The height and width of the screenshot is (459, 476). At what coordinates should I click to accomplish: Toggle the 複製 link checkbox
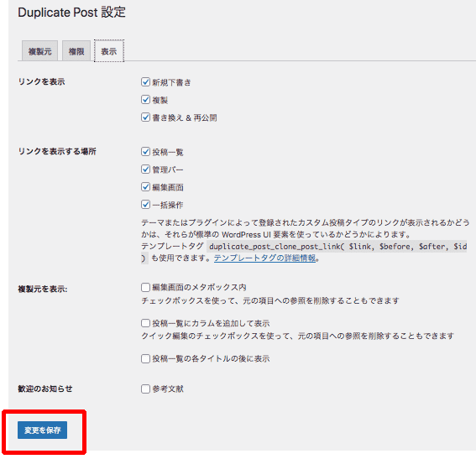coord(145,100)
